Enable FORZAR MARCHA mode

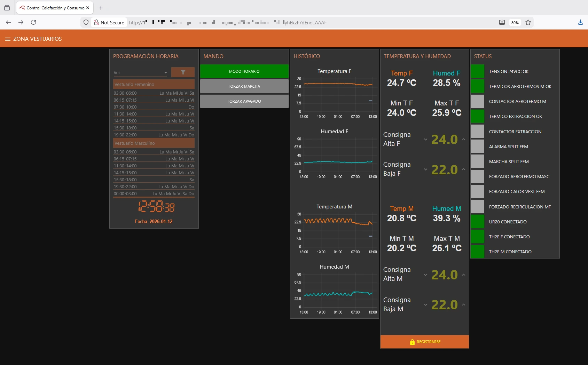[244, 86]
